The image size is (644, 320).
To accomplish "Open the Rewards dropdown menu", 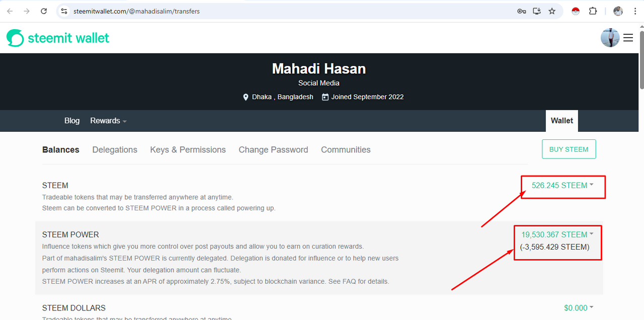I will [108, 121].
